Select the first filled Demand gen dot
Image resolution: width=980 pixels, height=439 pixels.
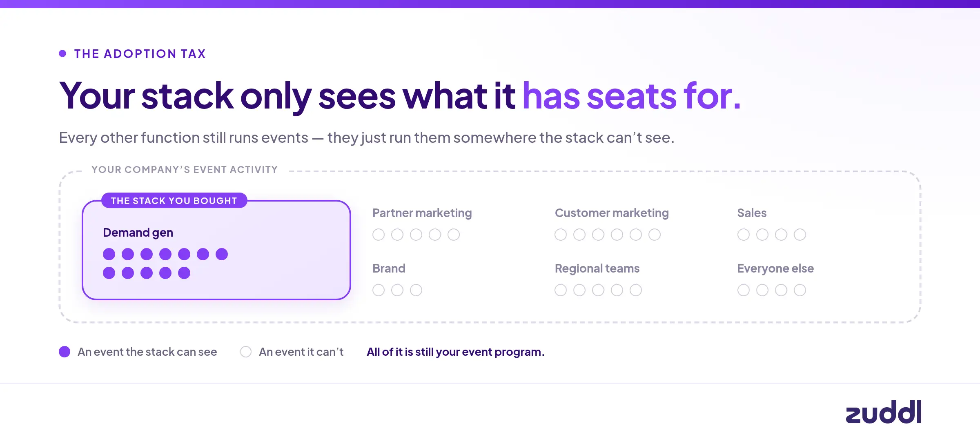[x=109, y=254]
